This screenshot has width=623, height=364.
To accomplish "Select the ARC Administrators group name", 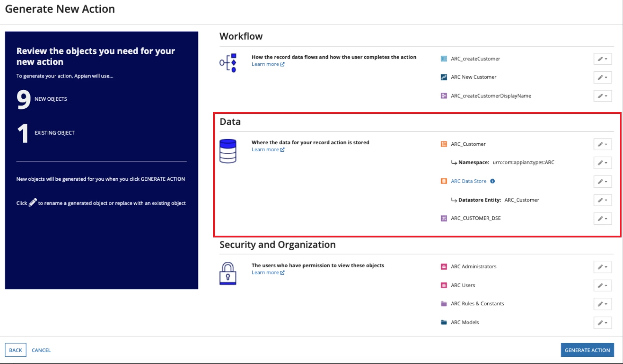I will [474, 267].
